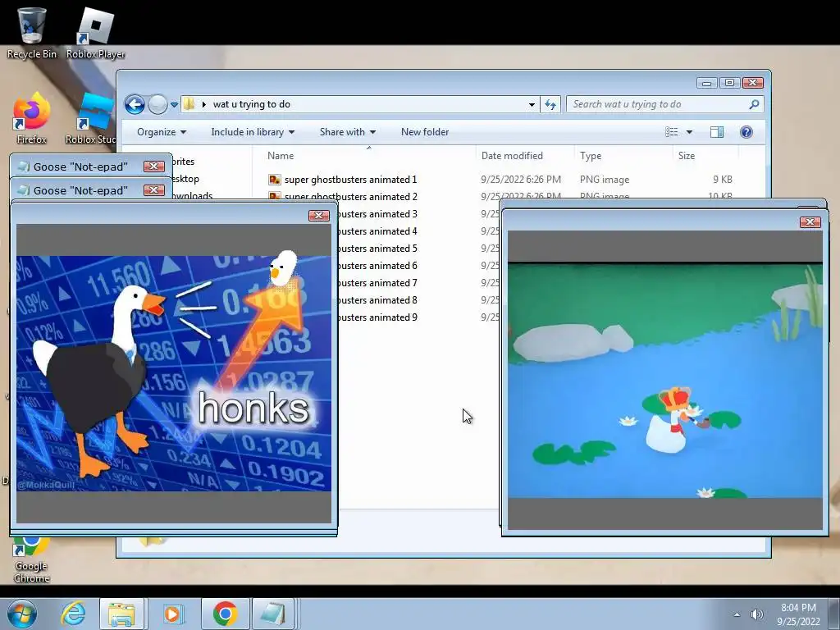Launch Roblox Player desktop shortcut

95,32
